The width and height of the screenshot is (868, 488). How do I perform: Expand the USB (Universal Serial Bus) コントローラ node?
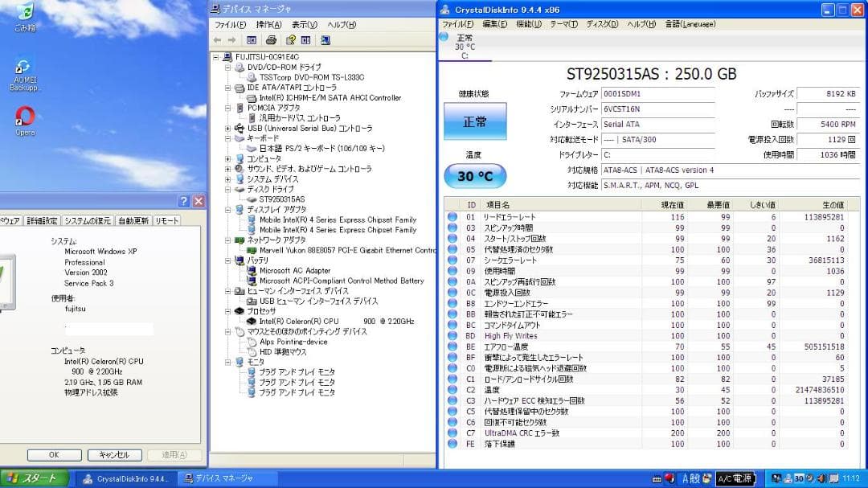click(227, 128)
